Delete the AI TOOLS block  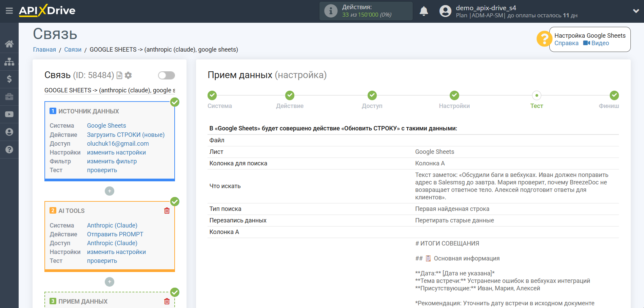[167, 211]
